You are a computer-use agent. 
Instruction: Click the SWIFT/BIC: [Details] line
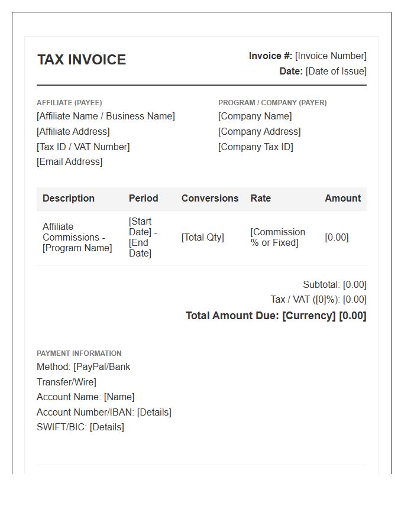[x=80, y=427]
